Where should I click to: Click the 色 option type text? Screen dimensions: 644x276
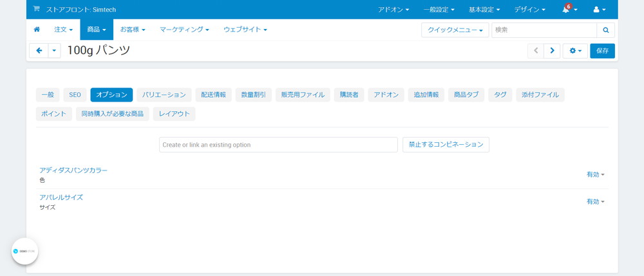(x=43, y=180)
